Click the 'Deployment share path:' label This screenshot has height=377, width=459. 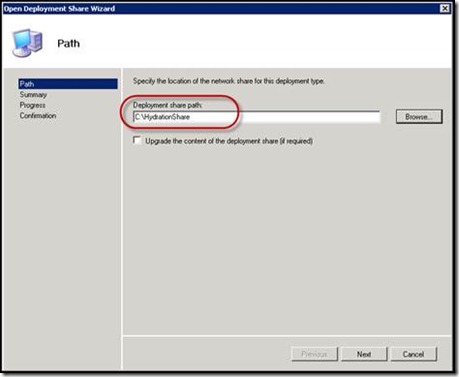tap(167, 105)
